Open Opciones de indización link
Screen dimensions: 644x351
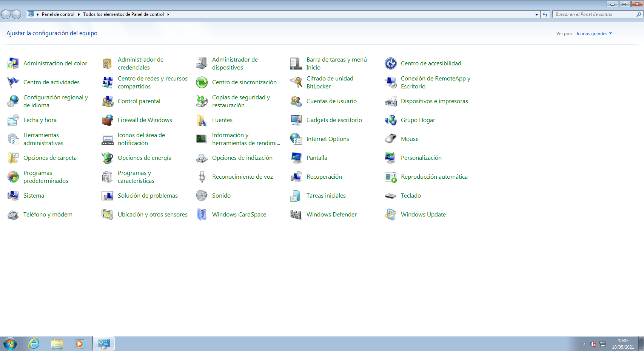(242, 158)
